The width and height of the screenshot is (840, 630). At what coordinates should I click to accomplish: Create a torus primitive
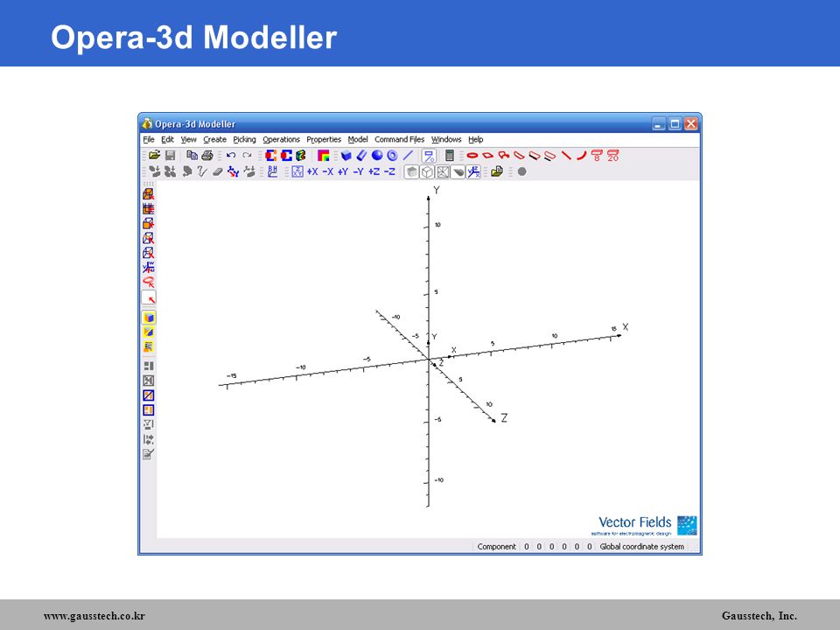393,156
